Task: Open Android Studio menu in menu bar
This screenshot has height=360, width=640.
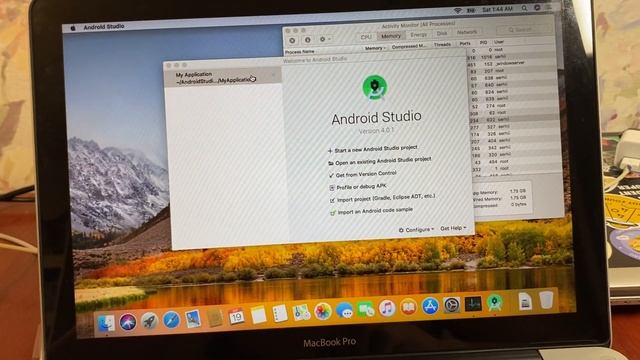Action: click(x=104, y=27)
